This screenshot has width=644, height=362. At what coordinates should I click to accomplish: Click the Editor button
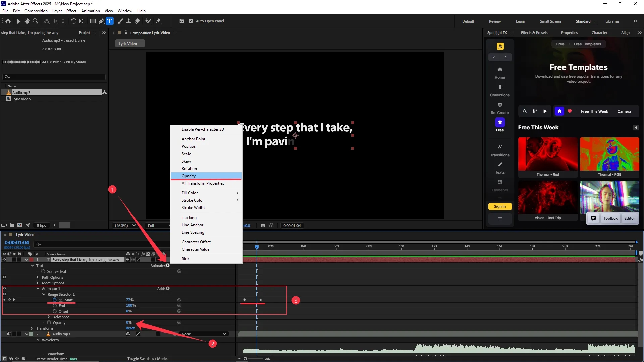point(629,218)
